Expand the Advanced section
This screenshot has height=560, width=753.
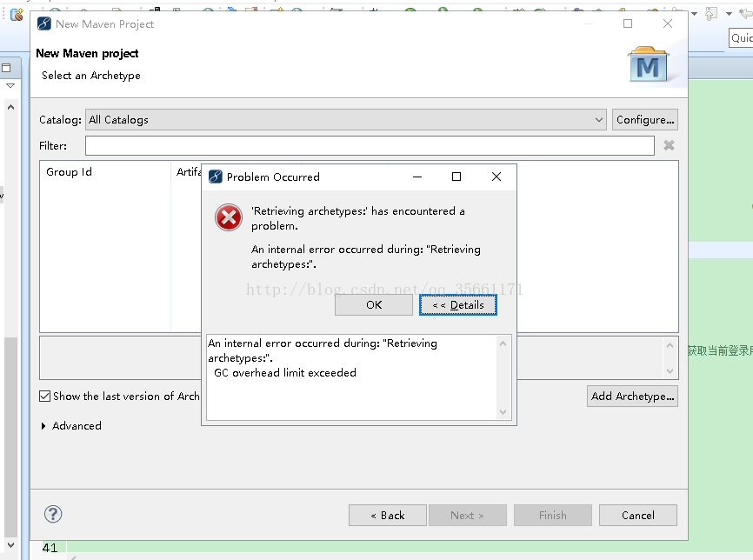coord(43,426)
